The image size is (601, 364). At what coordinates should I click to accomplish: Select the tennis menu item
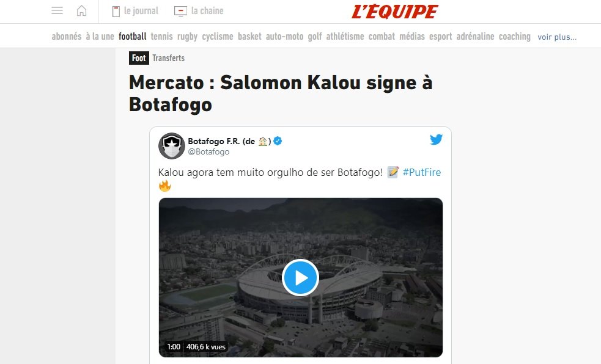(x=162, y=37)
